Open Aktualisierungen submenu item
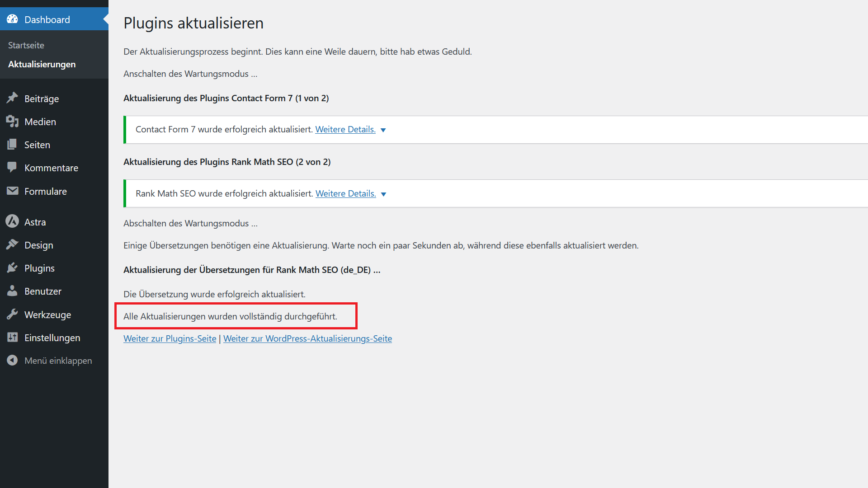This screenshot has height=488, width=868. tap(42, 64)
